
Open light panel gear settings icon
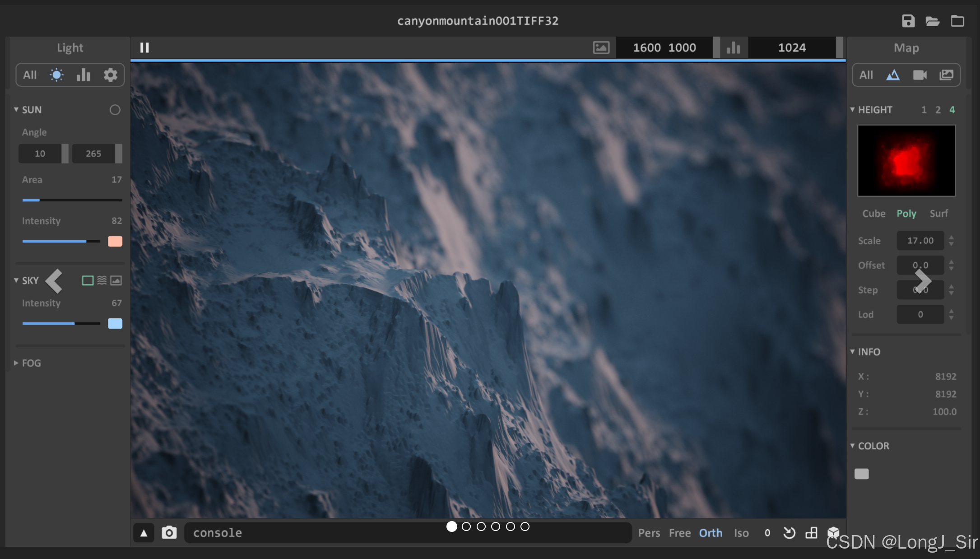[x=110, y=75]
